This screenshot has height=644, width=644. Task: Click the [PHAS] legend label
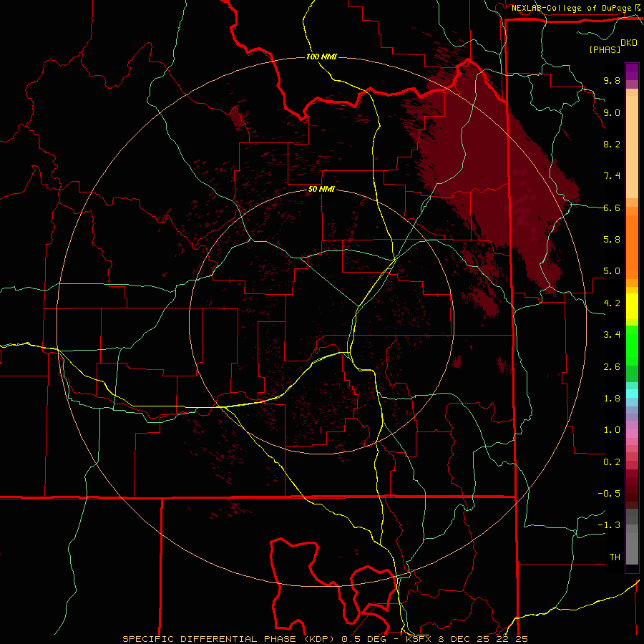[605, 49]
